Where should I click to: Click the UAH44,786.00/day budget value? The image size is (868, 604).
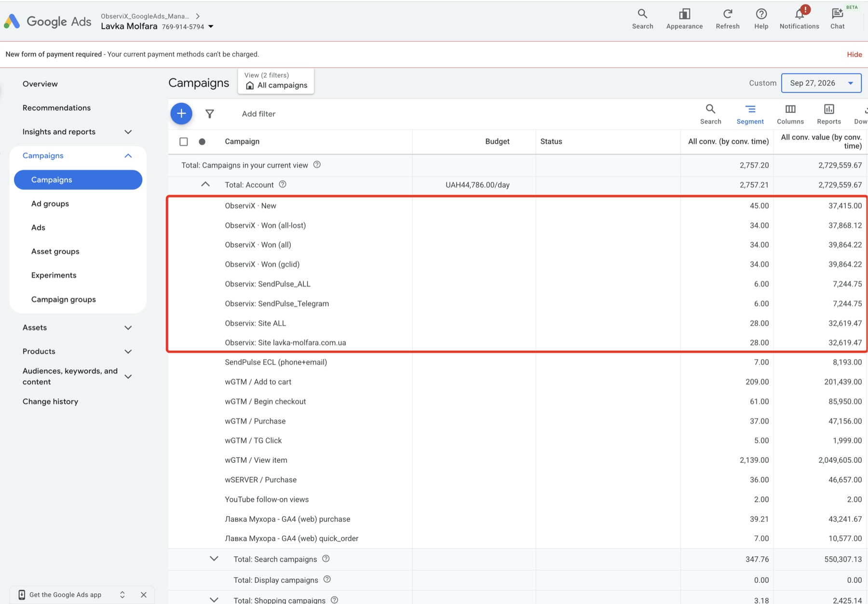pos(477,185)
